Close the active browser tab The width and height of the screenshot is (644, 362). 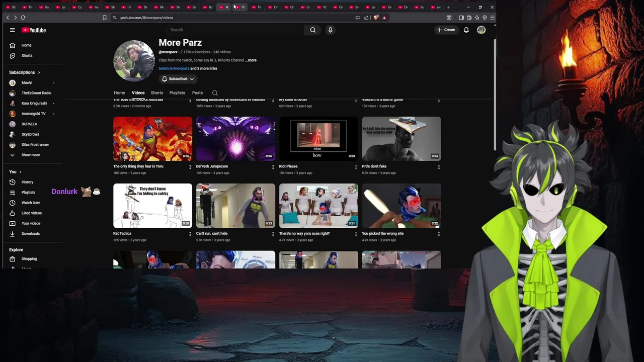click(227, 7)
